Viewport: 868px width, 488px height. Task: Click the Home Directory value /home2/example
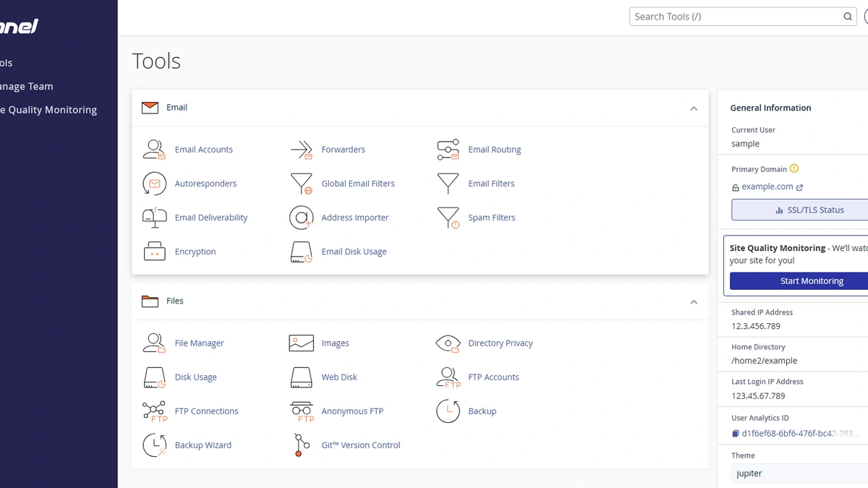click(x=765, y=361)
